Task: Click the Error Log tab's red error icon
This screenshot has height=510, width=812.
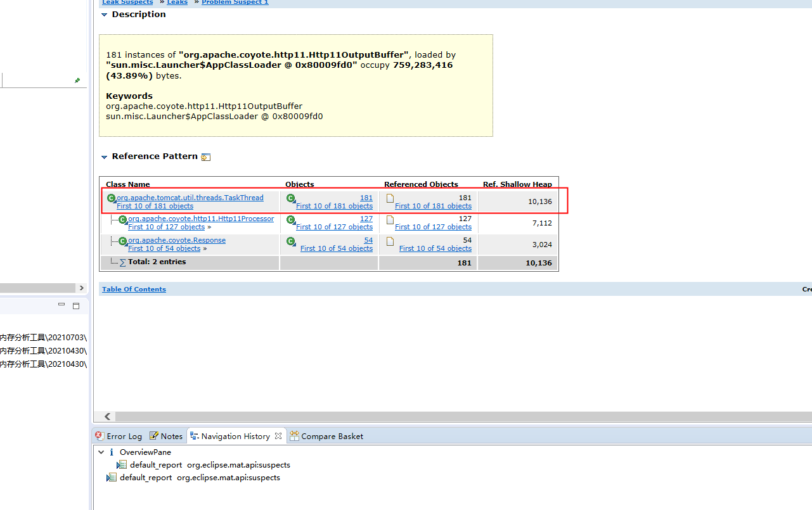Action: click(98, 436)
